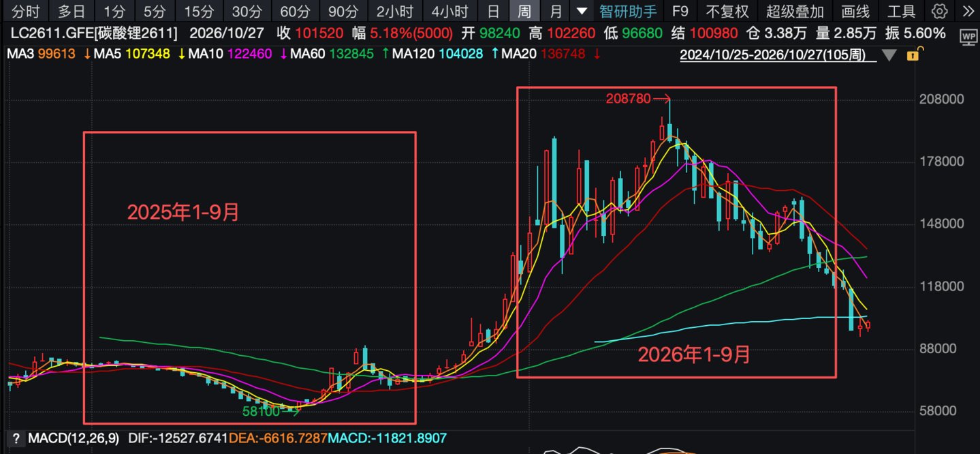This screenshot has height=454, width=980.
Task: Select the 5分 timeframe
Action: [x=155, y=12]
